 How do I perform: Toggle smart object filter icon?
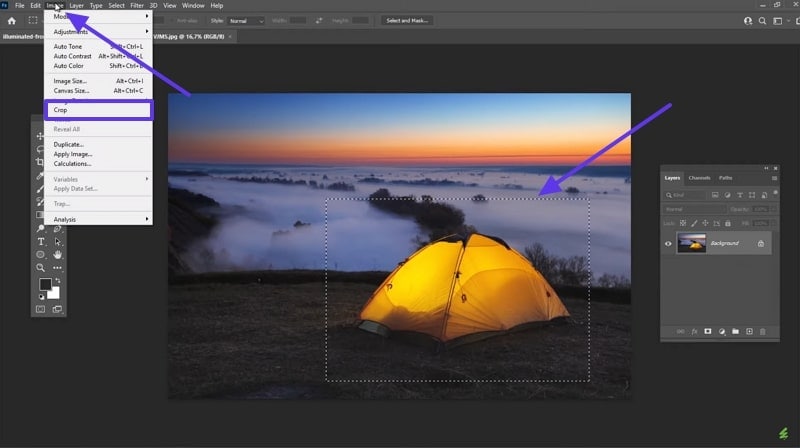click(x=764, y=195)
